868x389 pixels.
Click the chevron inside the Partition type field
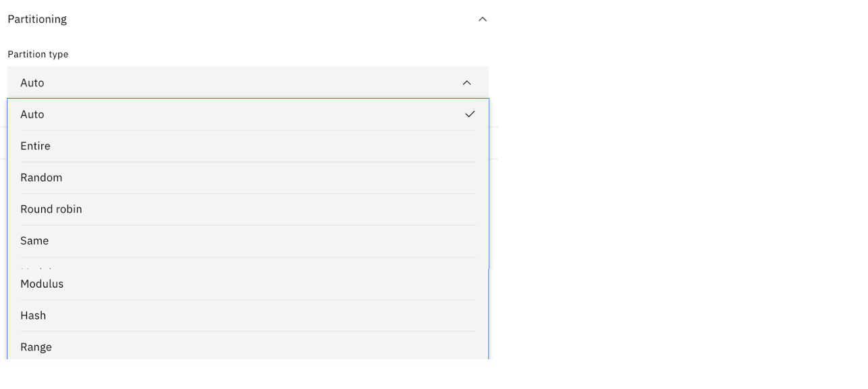coord(466,82)
